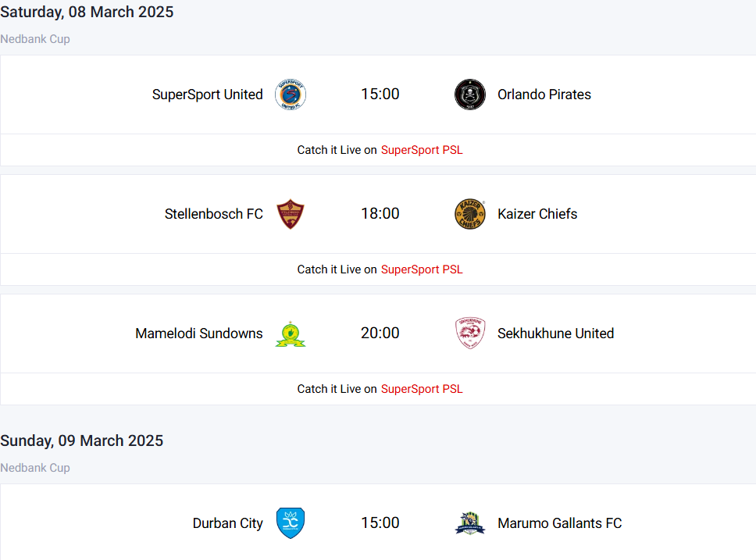756x560 pixels.
Task: Open SuperSport PSL link for Pirates match
Action: click(x=422, y=150)
